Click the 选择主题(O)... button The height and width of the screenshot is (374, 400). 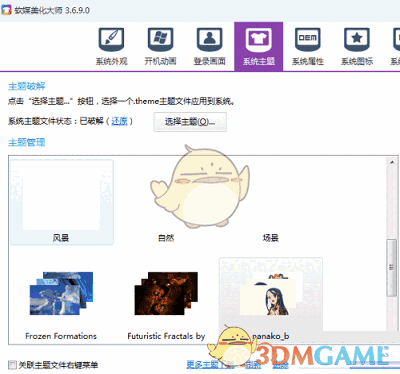190,122
